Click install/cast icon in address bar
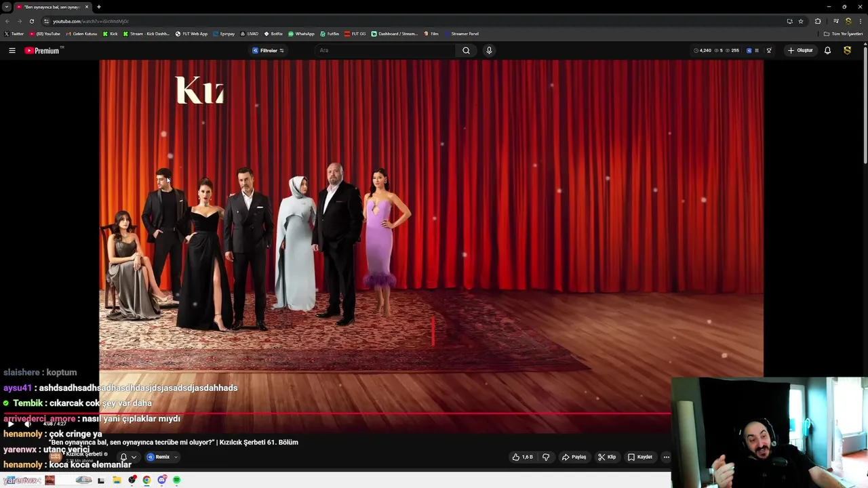This screenshot has height=488, width=868. pyautogui.click(x=789, y=21)
